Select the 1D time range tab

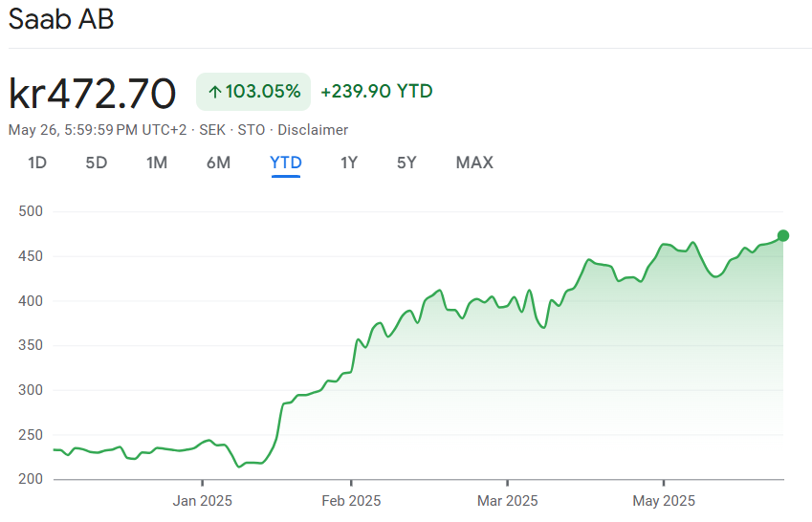click(37, 163)
